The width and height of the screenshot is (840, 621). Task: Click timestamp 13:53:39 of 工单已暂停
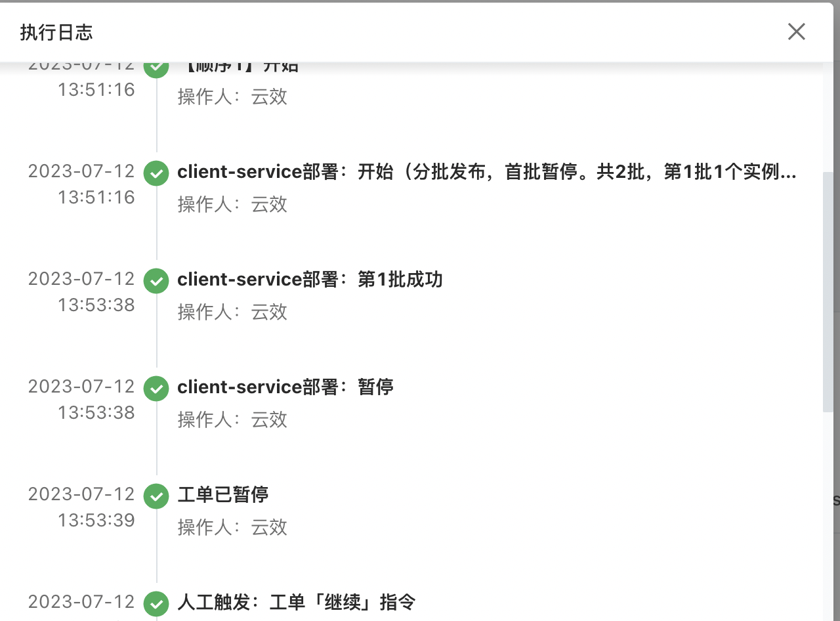tap(96, 521)
